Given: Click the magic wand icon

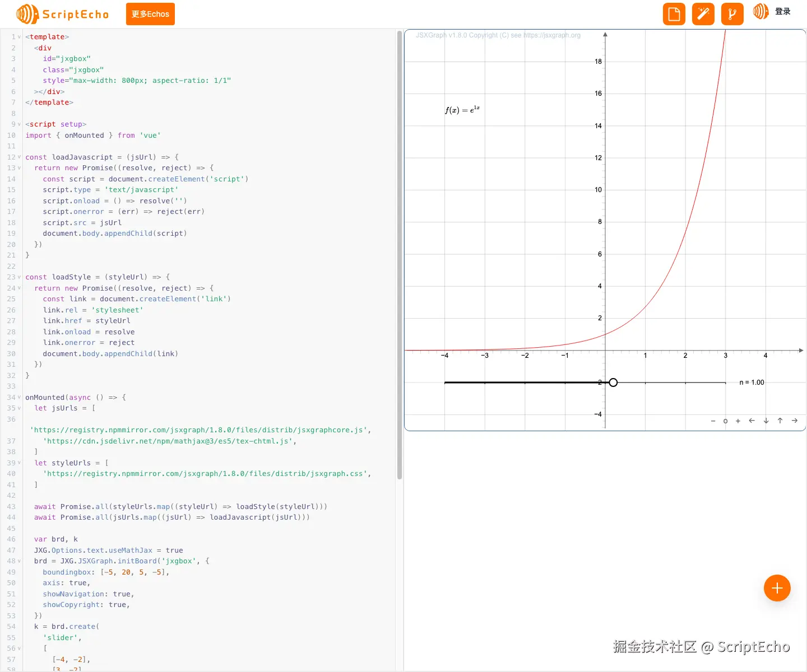Looking at the screenshot, I should coord(703,14).
